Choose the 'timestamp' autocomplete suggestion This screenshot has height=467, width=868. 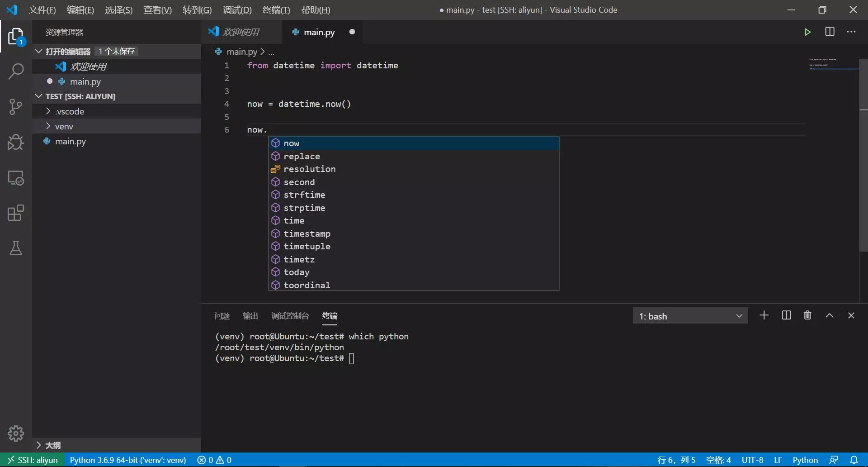pyautogui.click(x=414, y=233)
